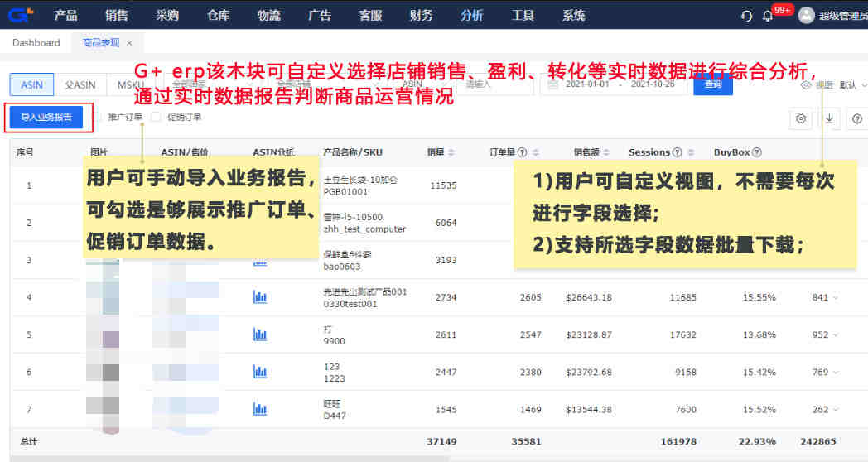The height and width of the screenshot is (462, 868).
Task: Open the table column settings gear icon
Action: click(800, 118)
